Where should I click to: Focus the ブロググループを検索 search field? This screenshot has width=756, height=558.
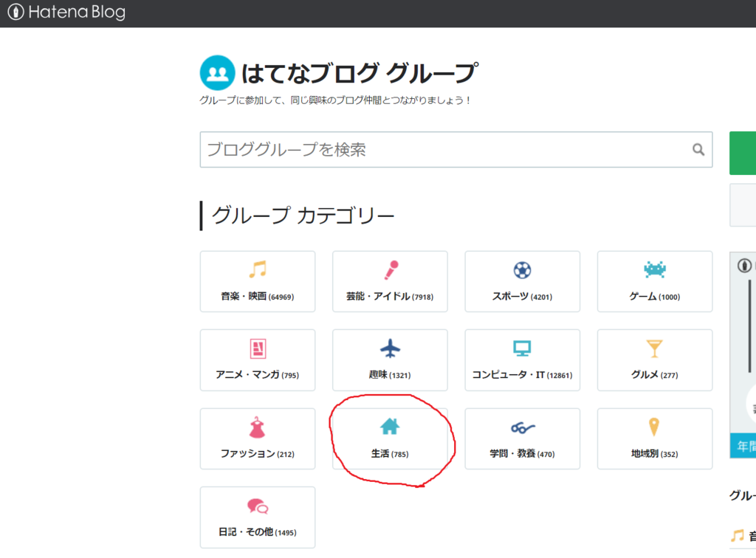456,149
